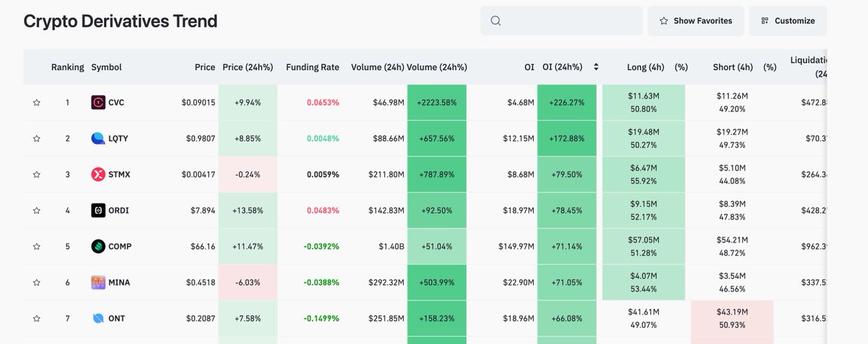Sort by Ranking column header
This screenshot has height=344, width=868.
coord(67,67)
